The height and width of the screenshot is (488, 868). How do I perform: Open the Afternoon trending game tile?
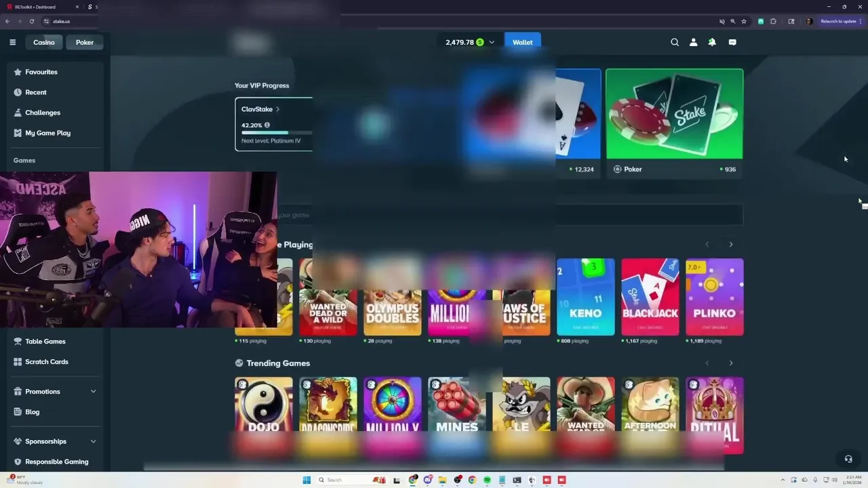[x=650, y=415]
